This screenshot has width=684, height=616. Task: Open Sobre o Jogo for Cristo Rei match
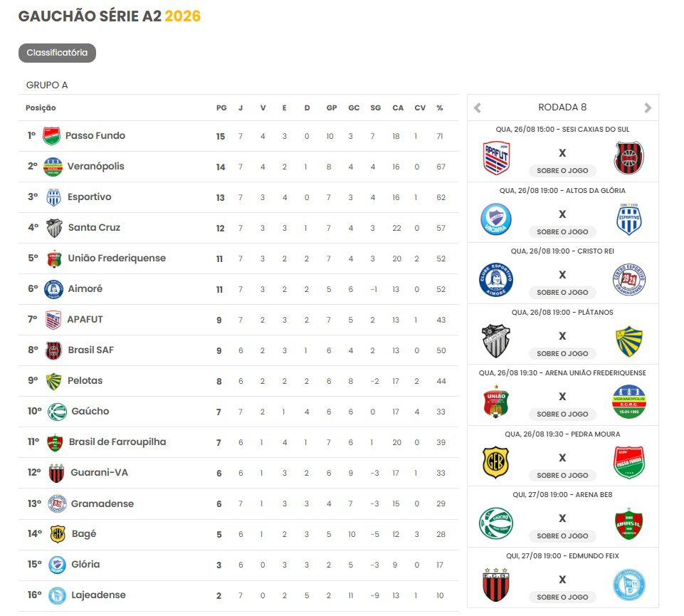pyautogui.click(x=562, y=293)
